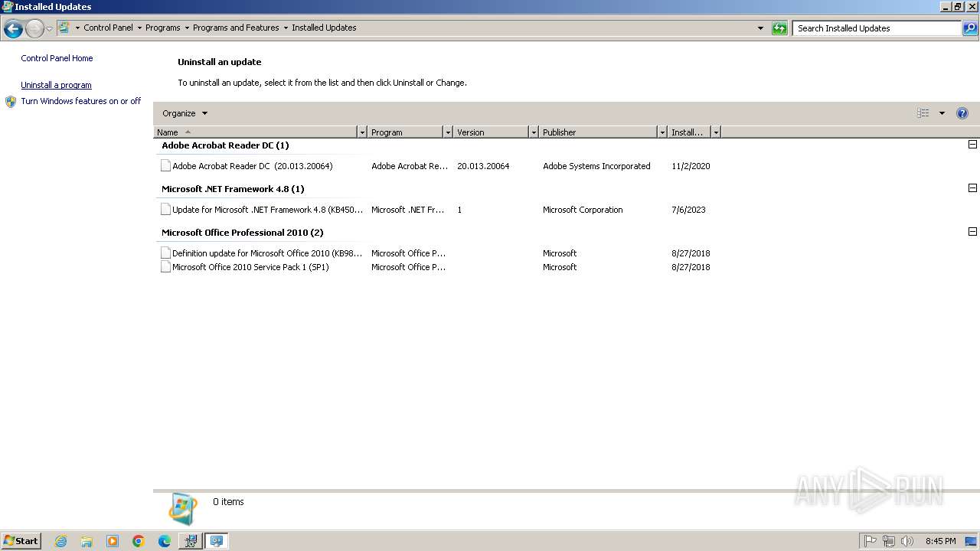The height and width of the screenshot is (551, 980).
Task: Sort by the Publisher column header
Action: pos(598,132)
